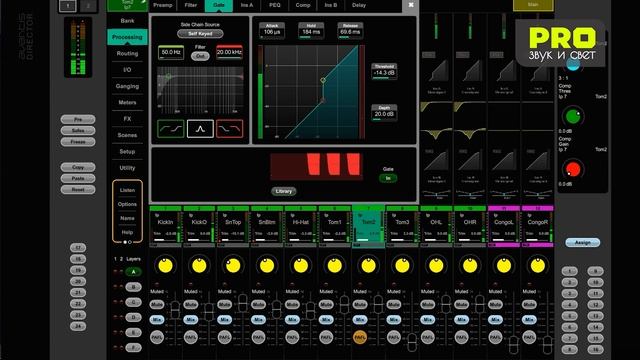Open the gate Library
This screenshot has width=640, height=360.
point(284,191)
